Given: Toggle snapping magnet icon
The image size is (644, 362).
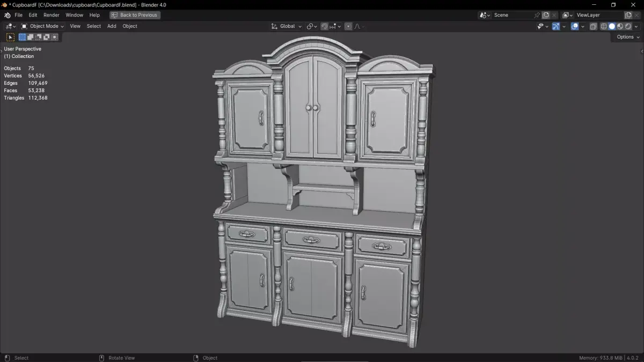Looking at the screenshot, I should click(325, 26).
